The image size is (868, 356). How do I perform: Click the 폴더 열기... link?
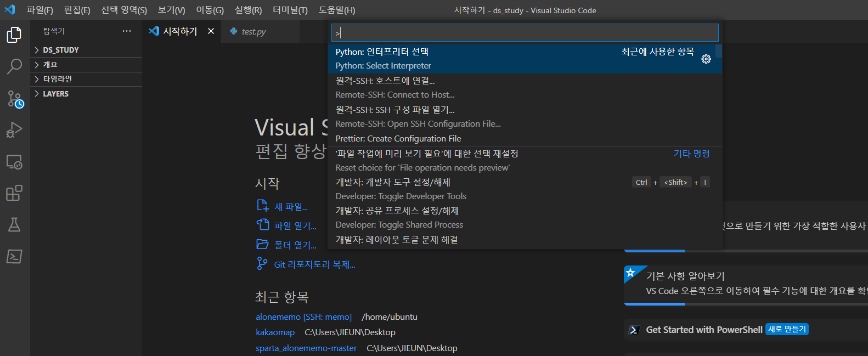coord(295,245)
